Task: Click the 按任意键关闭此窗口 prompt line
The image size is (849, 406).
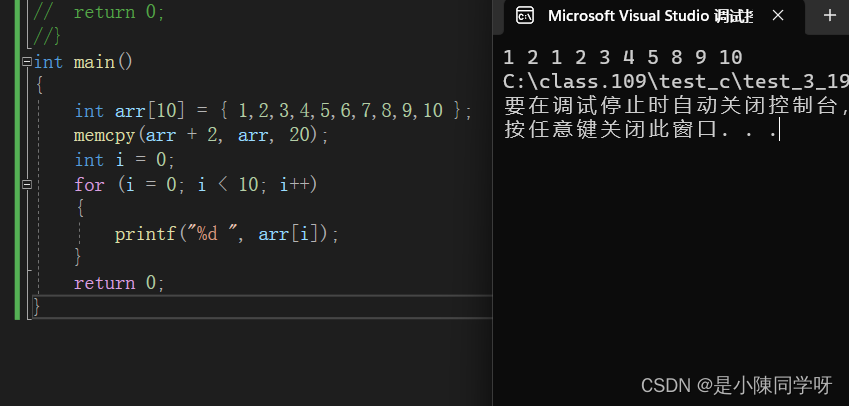Action: pyautogui.click(x=642, y=130)
